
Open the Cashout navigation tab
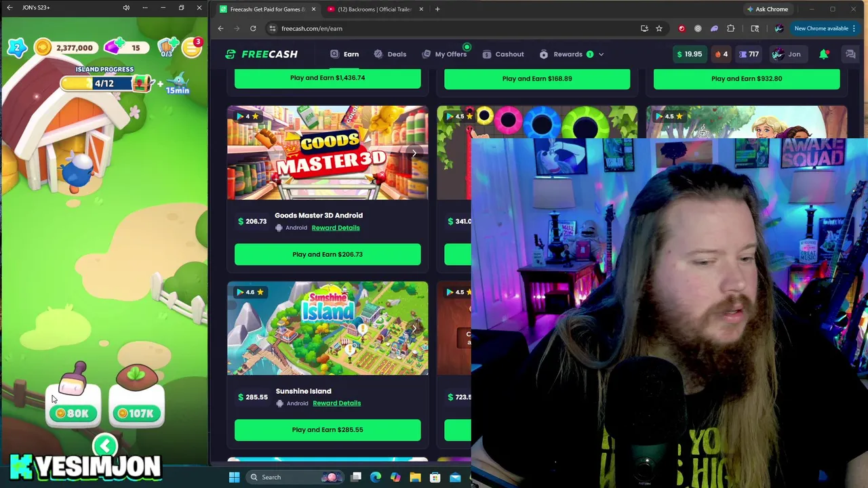coord(502,54)
